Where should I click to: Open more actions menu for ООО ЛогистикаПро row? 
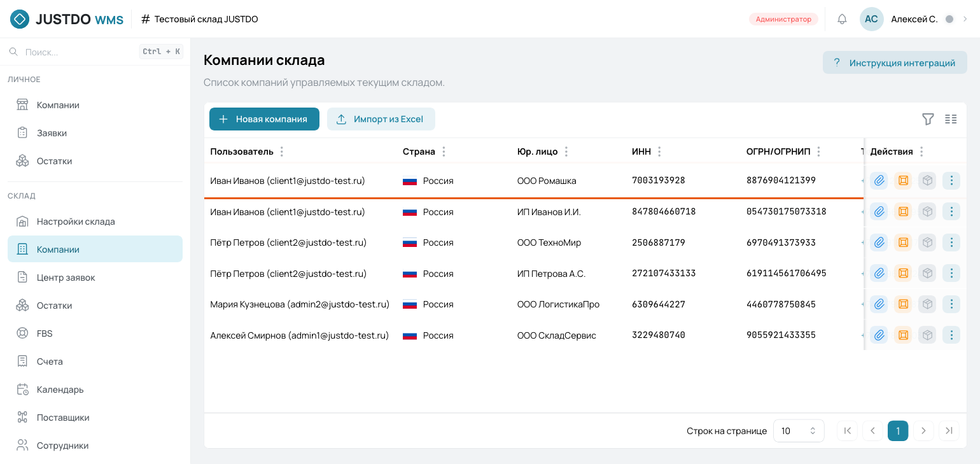tap(951, 304)
